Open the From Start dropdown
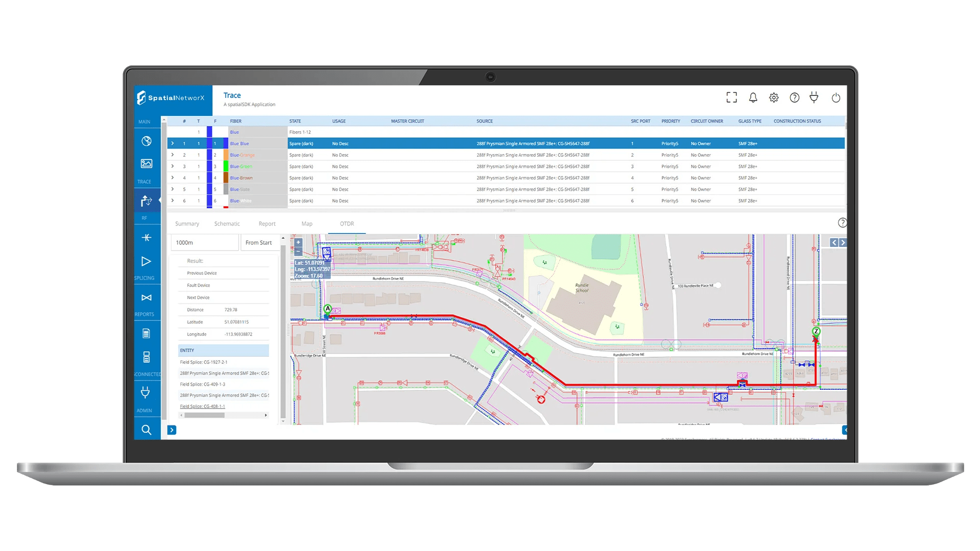 click(261, 243)
